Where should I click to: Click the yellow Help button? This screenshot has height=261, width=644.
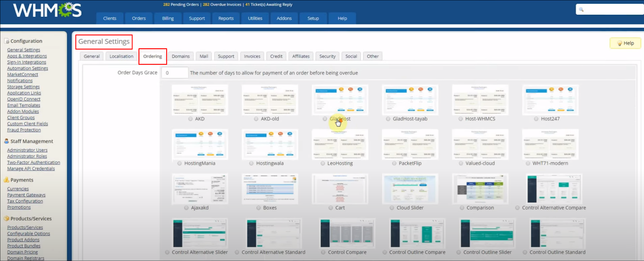pyautogui.click(x=625, y=43)
